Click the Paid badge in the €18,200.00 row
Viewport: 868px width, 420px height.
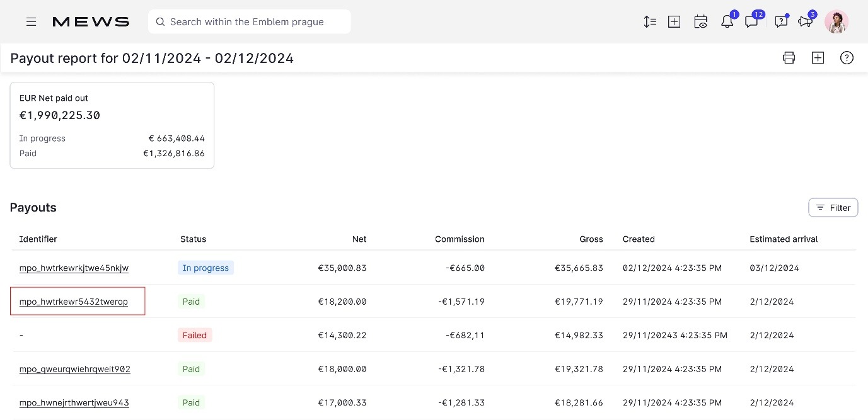pos(191,302)
